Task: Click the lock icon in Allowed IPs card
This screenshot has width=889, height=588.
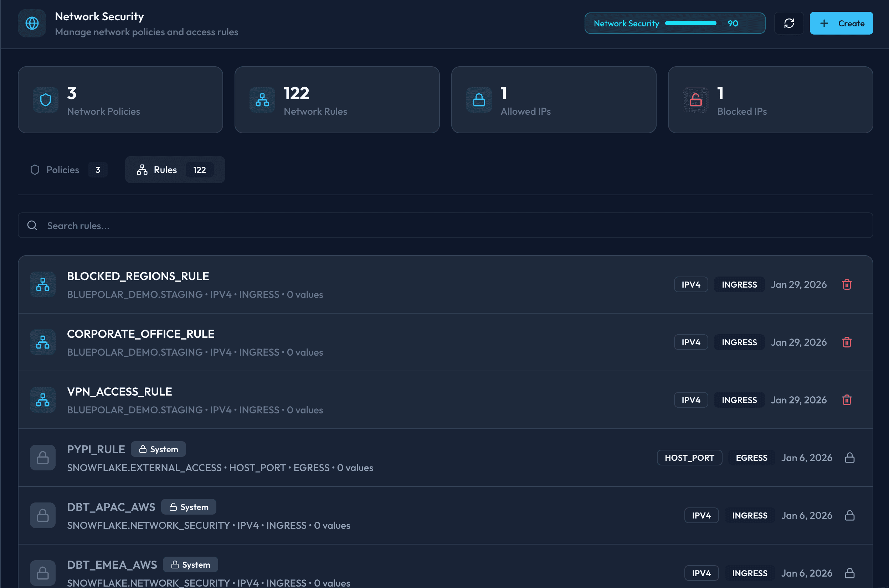Action: coord(479,100)
